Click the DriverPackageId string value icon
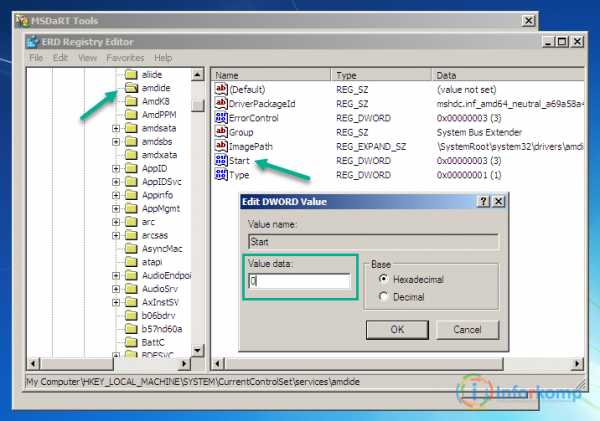 coord(221,103)
